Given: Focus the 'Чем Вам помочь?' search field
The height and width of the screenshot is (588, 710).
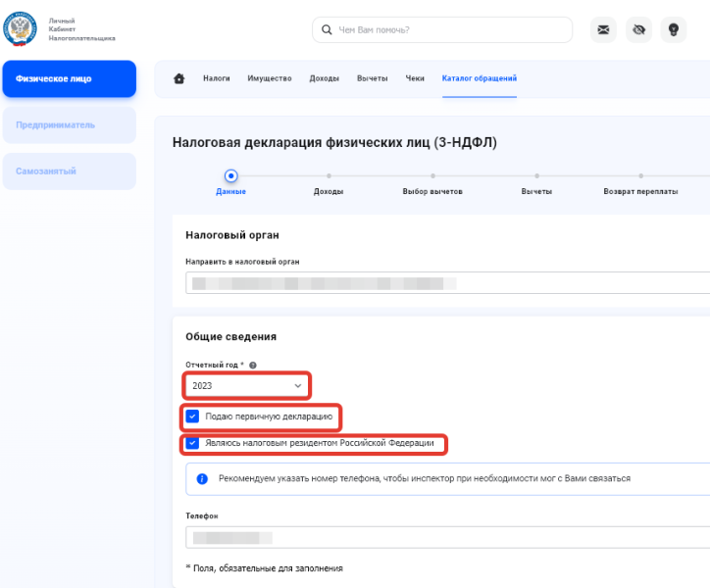Looking at the screenshot, I should 442,29.
